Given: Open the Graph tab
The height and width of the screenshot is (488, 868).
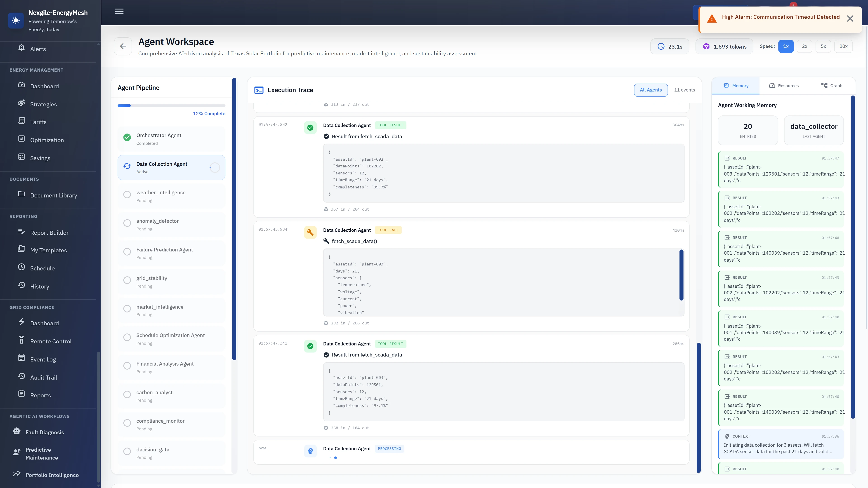Looking at the screenshot, I should (x=832, y=86).
